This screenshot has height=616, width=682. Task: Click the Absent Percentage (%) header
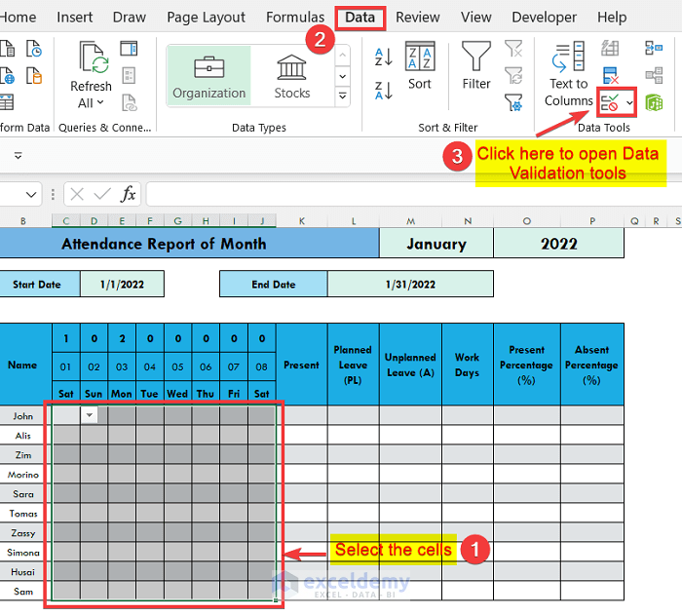click(x=592, y=365)
